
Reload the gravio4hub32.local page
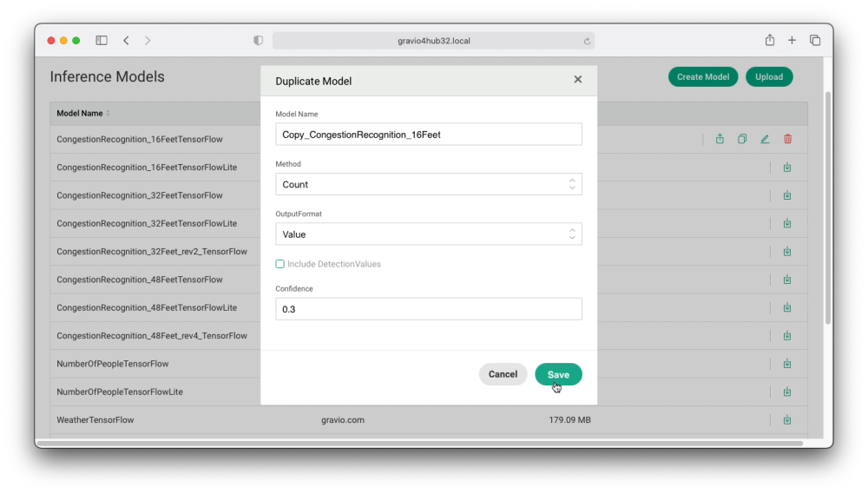pos(587,41)
